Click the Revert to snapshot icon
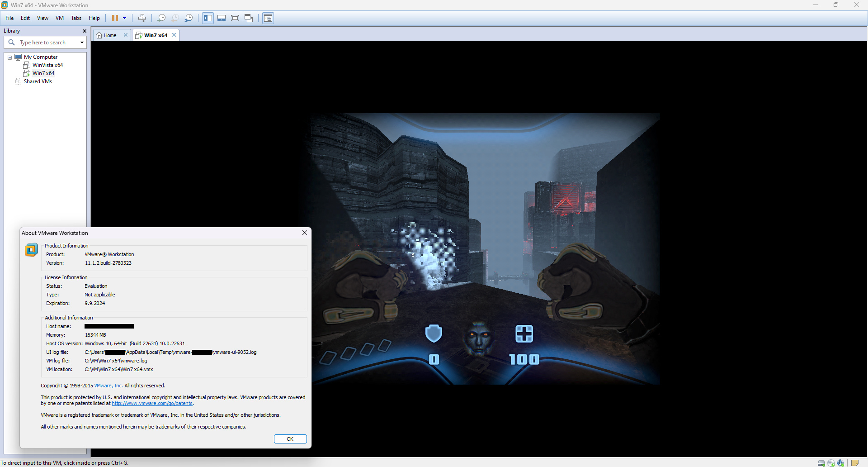This screenshot has height=467, width=868. pos(175,18)
